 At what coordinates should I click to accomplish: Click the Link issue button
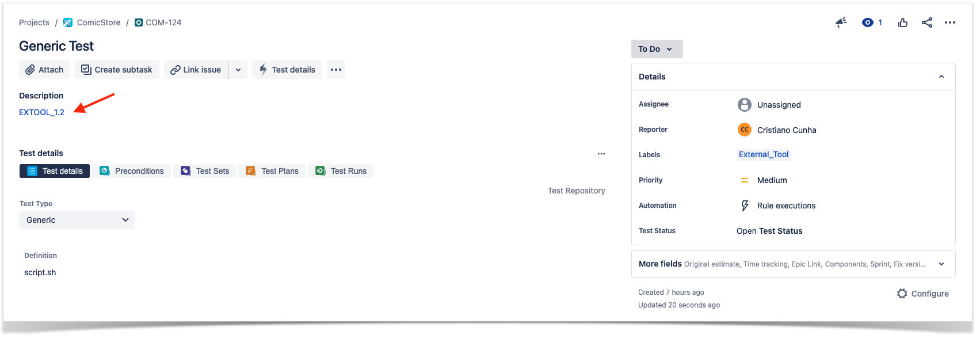pyautogui.click(x=196, y=70)
